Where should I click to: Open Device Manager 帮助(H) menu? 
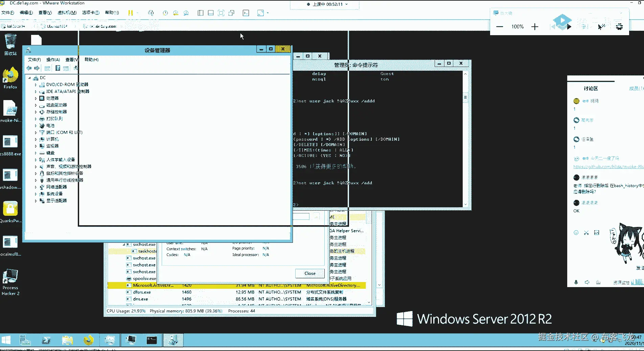(91, 60)
